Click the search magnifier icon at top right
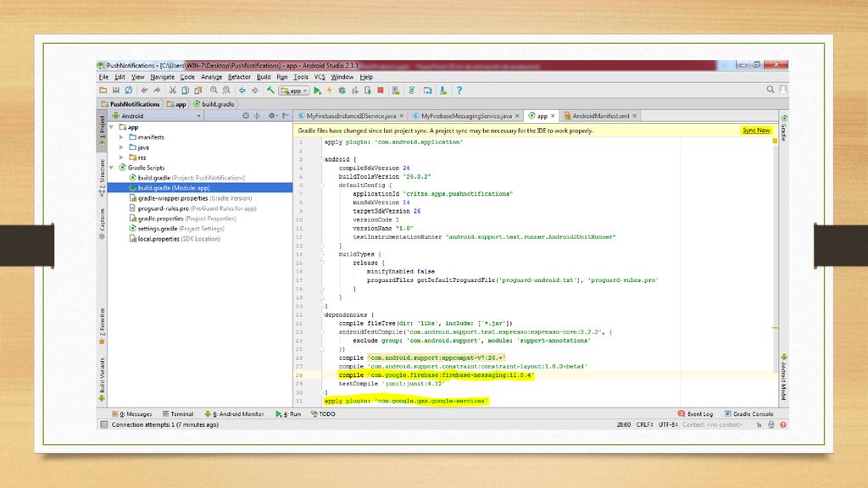The height and width of the screenshot is (488, 868). point(770,89)
